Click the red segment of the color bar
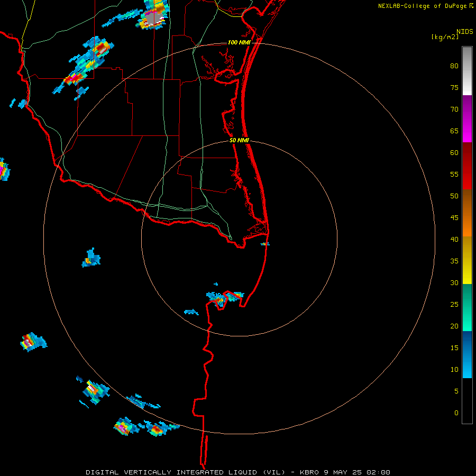Image resolution: width=476 pixels, height=476 pixels. (467, 166)
